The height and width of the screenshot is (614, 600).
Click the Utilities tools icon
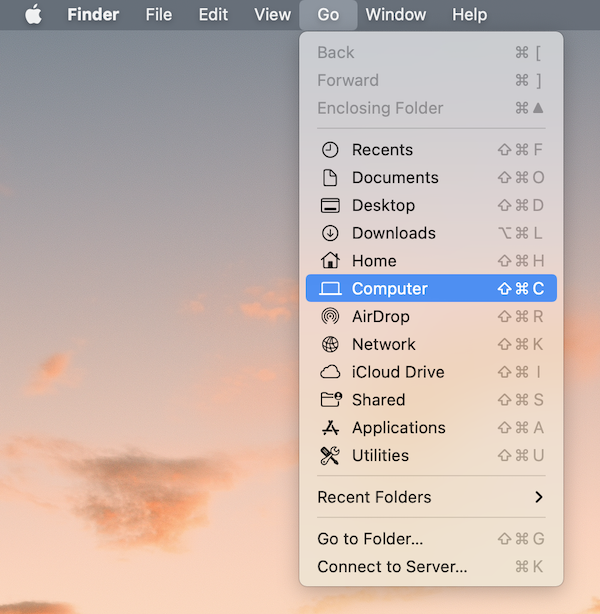click(330, 456)
